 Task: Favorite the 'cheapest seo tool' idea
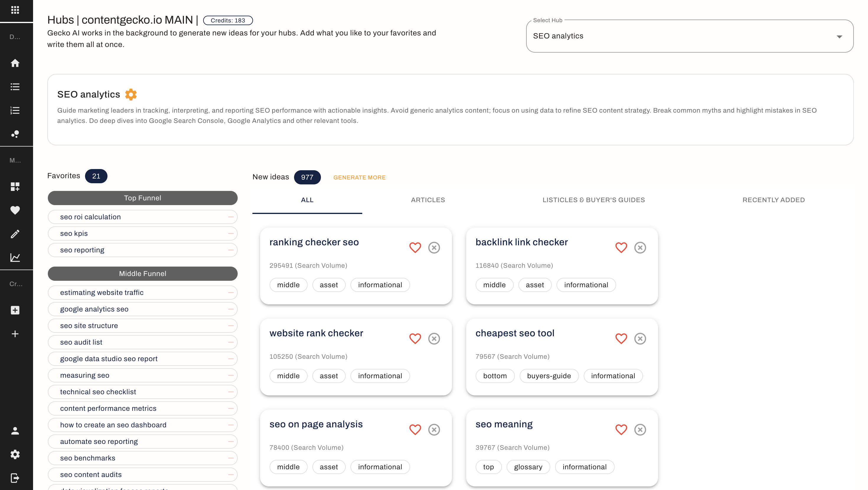pyautogui.click(x=621, y=339)
